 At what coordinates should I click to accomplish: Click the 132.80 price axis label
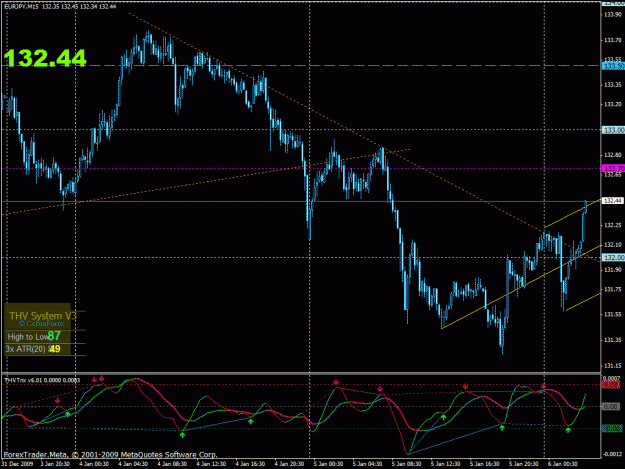coord(613,155)
